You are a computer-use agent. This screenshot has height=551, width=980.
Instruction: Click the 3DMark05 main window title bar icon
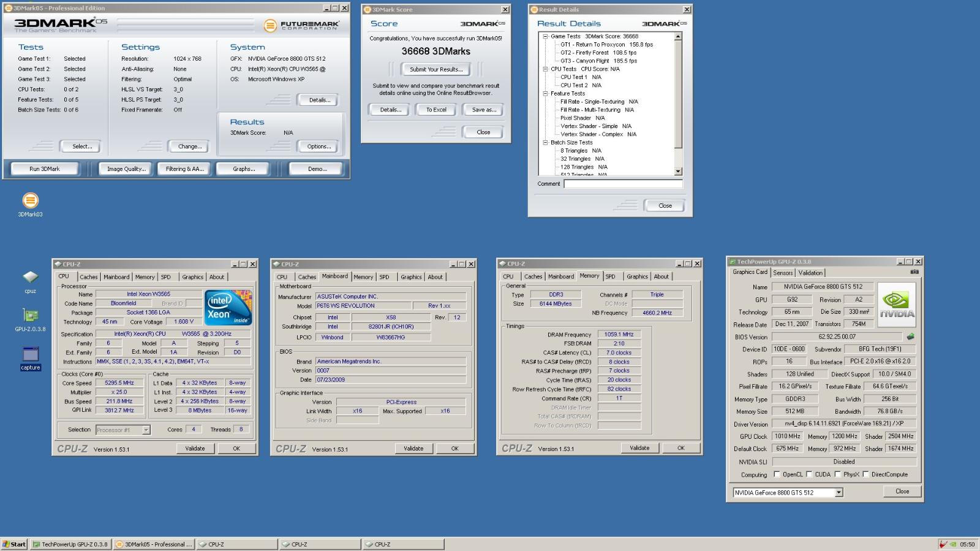(9, 8)
